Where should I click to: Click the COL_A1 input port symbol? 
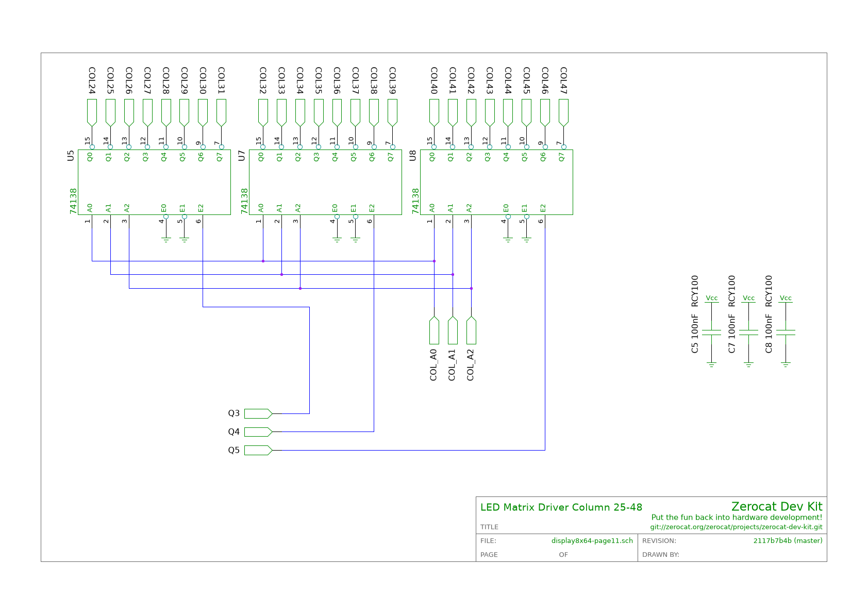coord(453,330)
